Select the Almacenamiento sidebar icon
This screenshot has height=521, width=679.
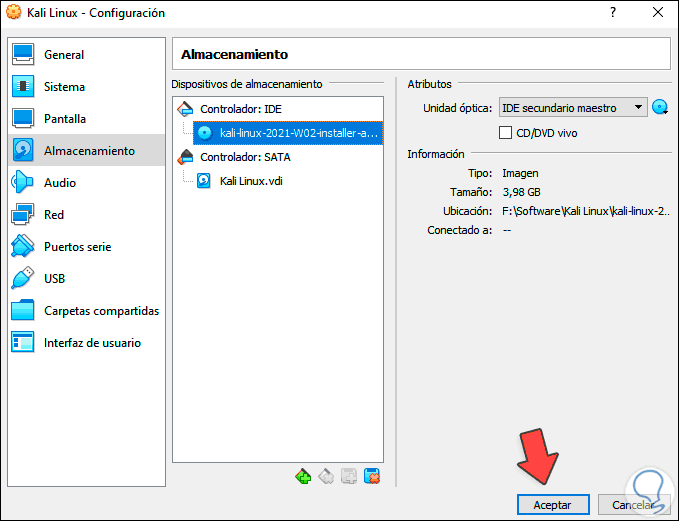[x=23, y=150]
